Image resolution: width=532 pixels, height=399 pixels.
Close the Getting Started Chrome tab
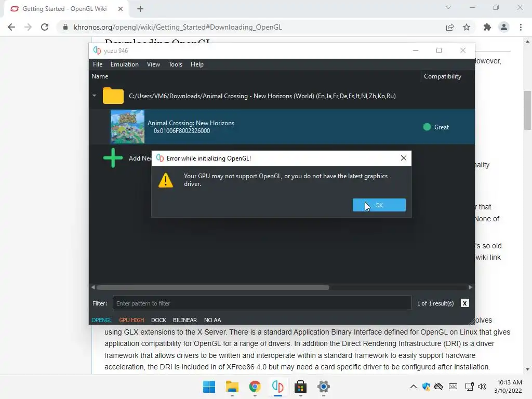pyautogui.click(x=121, y=9)
